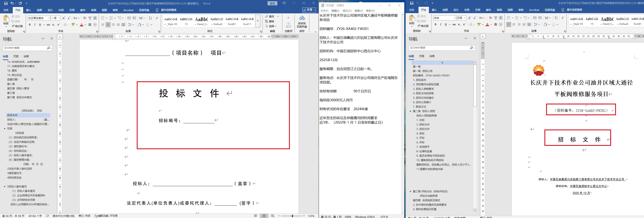Open the 插入 tab in left Word
This screenshot has height=218, width=644.
(x=28, y=10)
